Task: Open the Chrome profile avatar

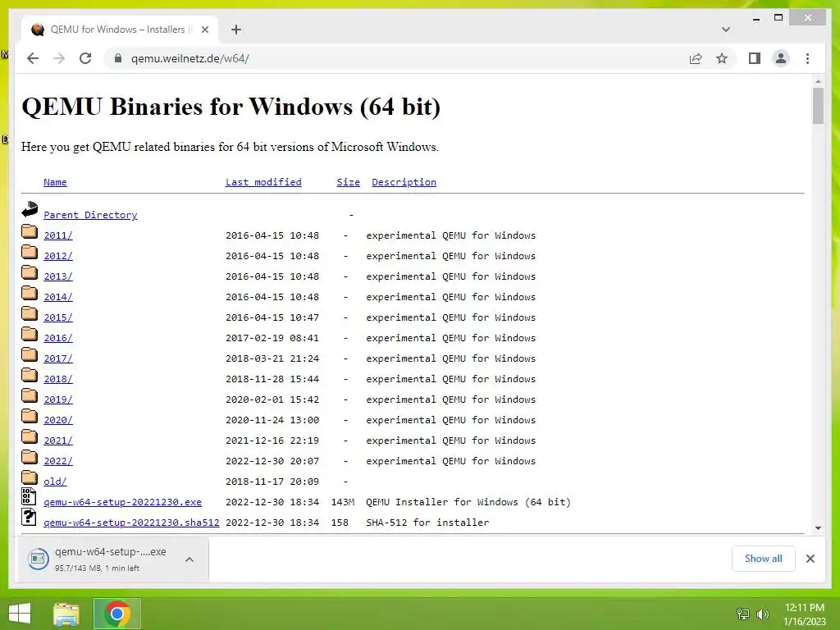Action: pos(781,58)
